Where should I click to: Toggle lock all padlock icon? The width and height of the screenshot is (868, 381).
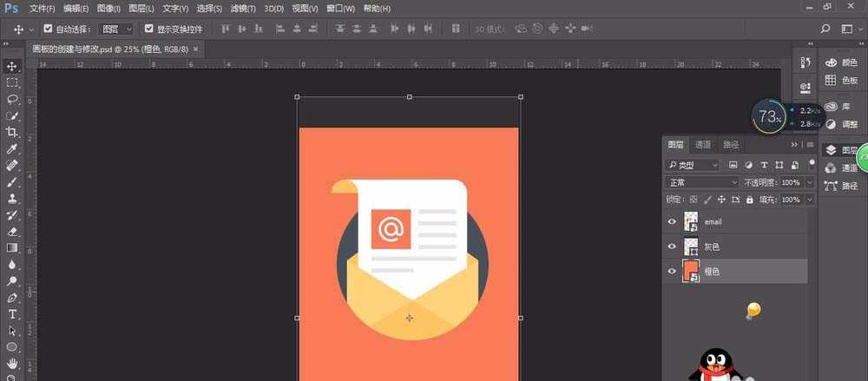(750, 200)
